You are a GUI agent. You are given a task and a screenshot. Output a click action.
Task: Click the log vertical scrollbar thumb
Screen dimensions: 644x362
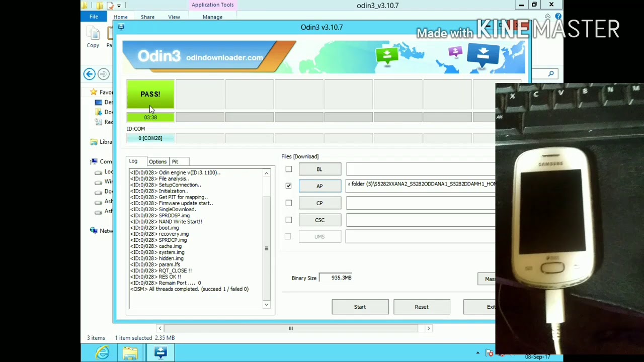(267, 248)
